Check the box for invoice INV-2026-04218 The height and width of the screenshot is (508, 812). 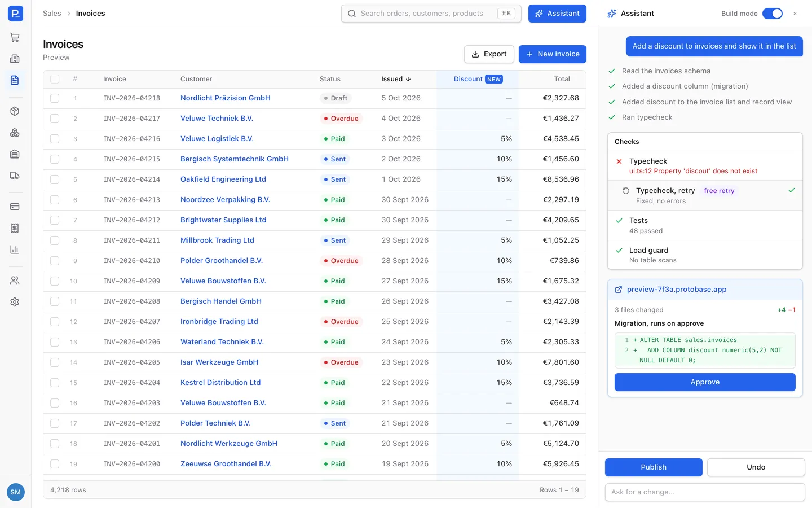click(x=55, y=98)
